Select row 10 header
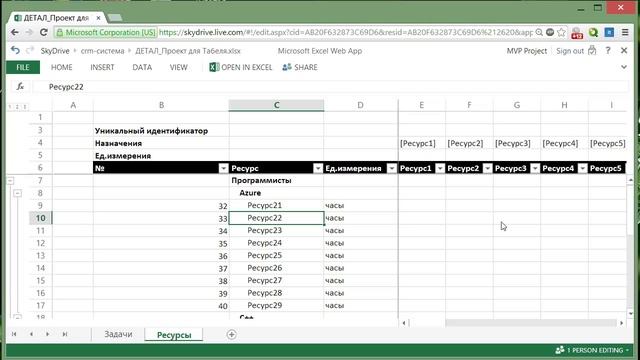Screen dimensions: 640x360 coord(40,218)
